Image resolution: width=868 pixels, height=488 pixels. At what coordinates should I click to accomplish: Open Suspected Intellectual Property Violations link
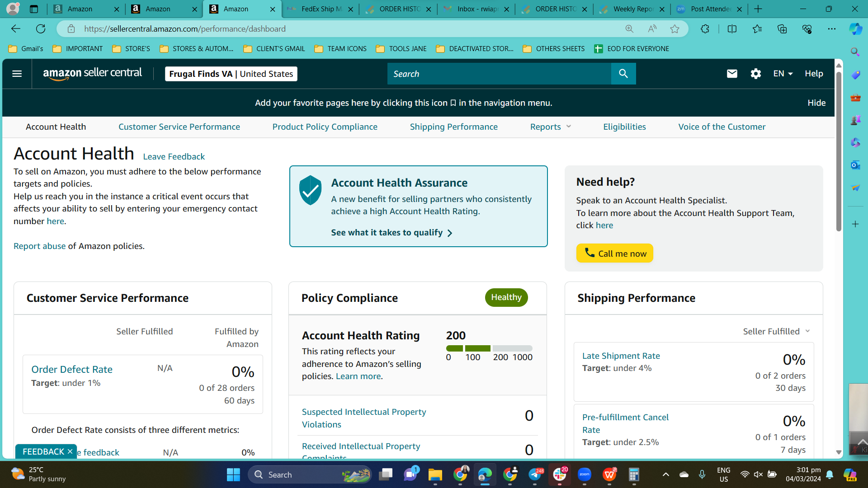363,418
